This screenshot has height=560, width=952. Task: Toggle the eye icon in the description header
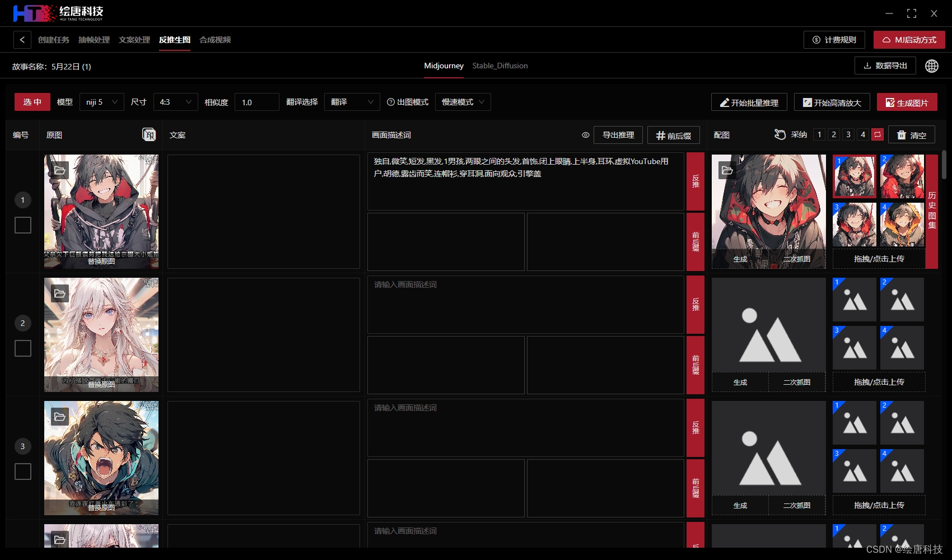coord(586,135)
